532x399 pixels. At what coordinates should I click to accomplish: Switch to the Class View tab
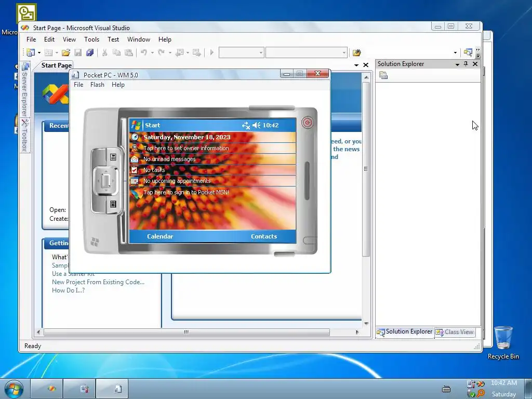[455, 332]
